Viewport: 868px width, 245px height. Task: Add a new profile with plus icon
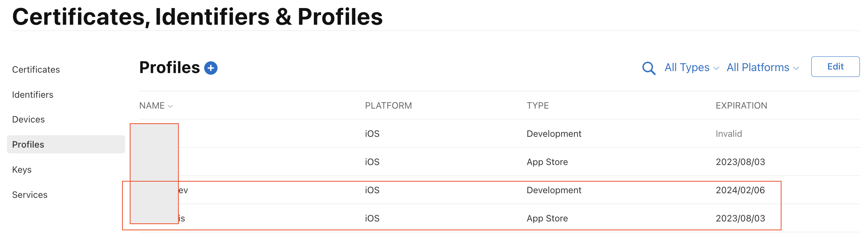210,68
